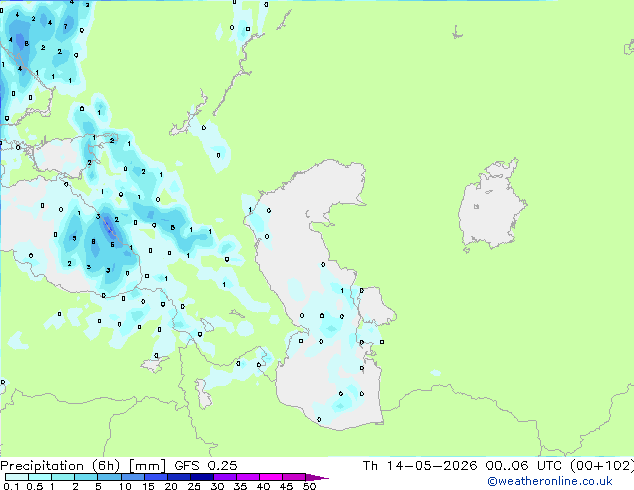The height and width of the screenshot is (490, 634).
Task: Select the 30–35 mm purple swatch
Action: (224, 477)
